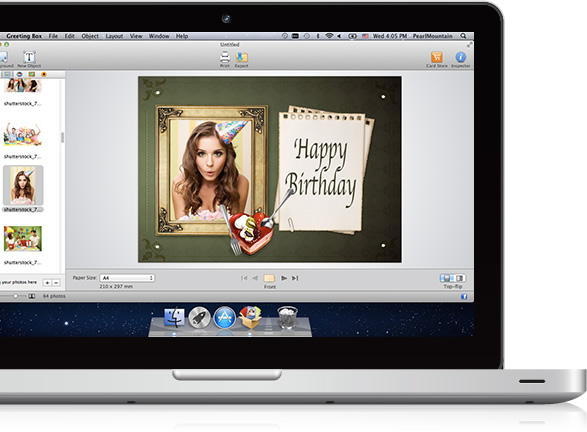This screenshot has width=587, height=432.
Task: Open the Object menu
Action: point(90,36)
